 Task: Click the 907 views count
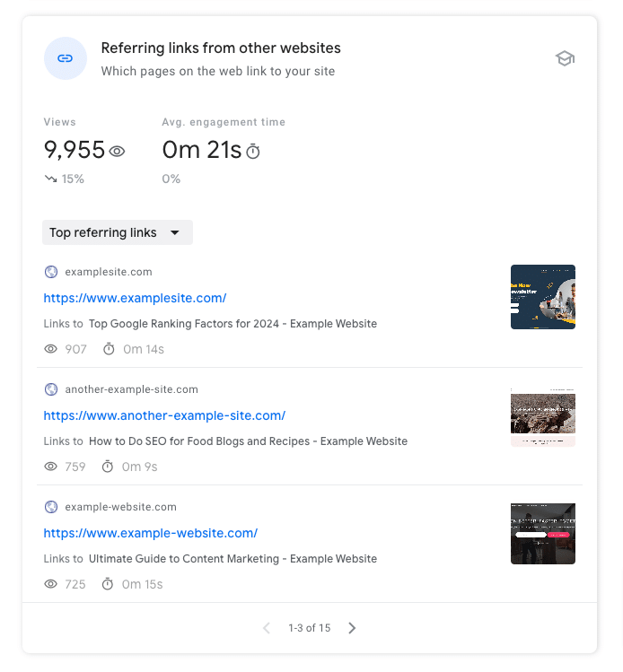[x=76, y=349]
